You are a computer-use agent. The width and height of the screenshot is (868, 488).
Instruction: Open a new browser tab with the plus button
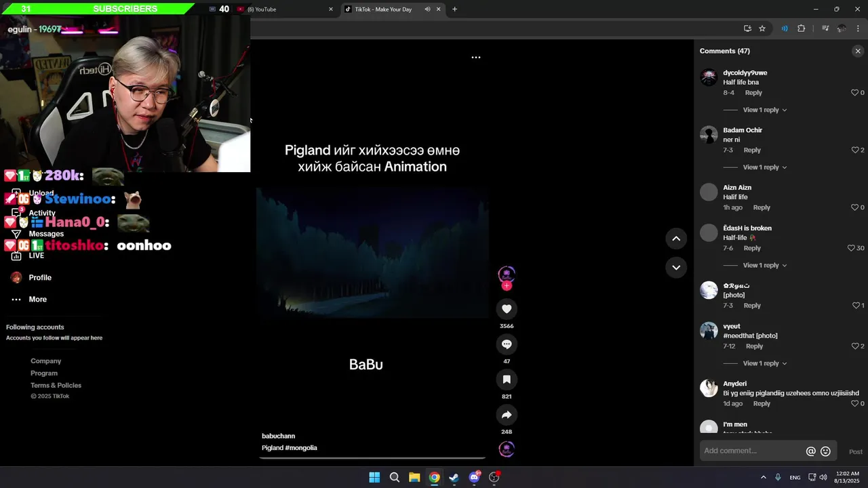454,9
